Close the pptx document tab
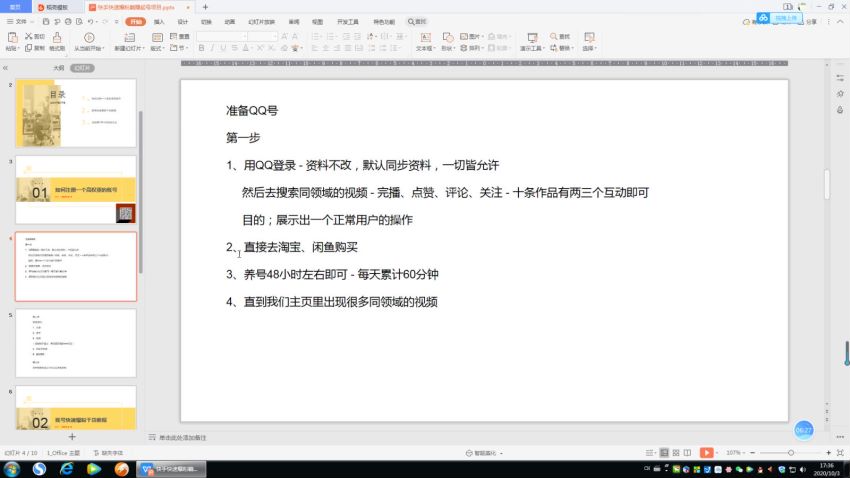 (188, 7)
